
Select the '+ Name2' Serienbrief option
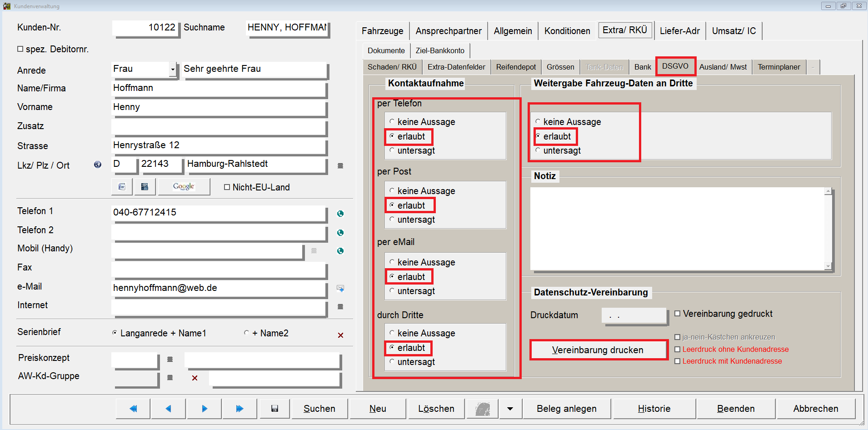pos(246,333)
